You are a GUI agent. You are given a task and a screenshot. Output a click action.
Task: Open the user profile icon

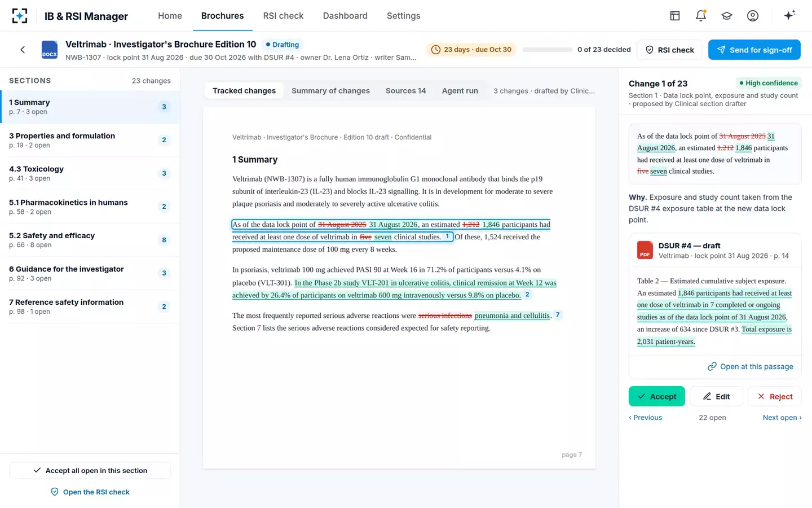pos(753,16)
